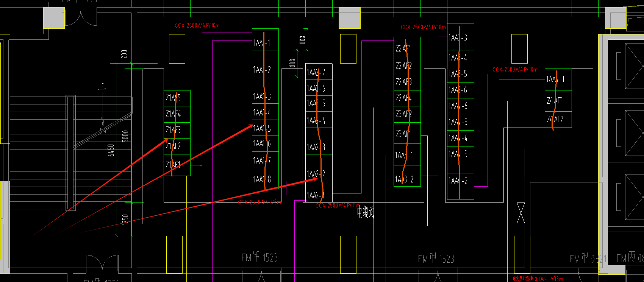The height and width of the screenshot is (282, 644).
Task: Click the 1AA4-4 cabinet label
Action: pos(458,138)
